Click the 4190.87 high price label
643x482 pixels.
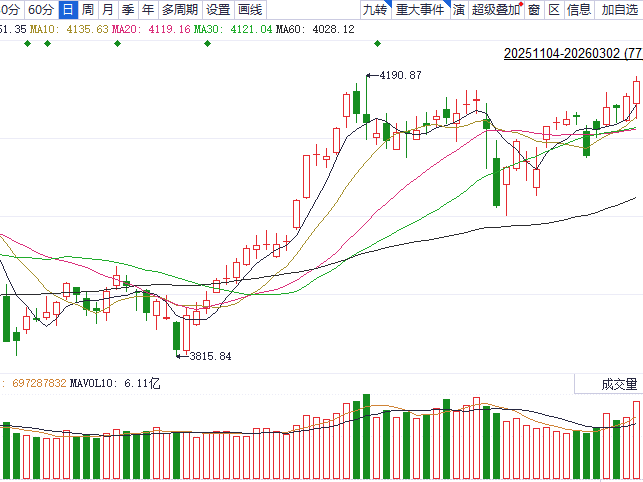tap(395, 75)
